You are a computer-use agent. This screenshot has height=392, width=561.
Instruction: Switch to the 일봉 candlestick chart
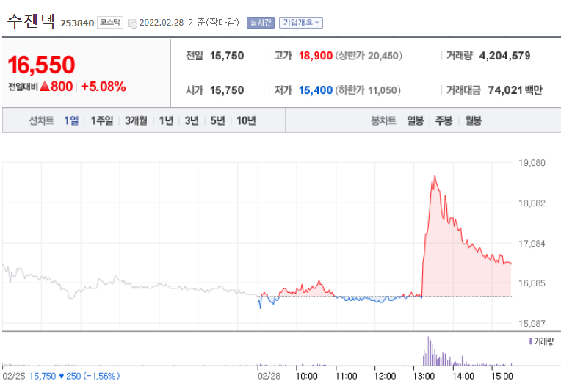[x=416, y=120]
